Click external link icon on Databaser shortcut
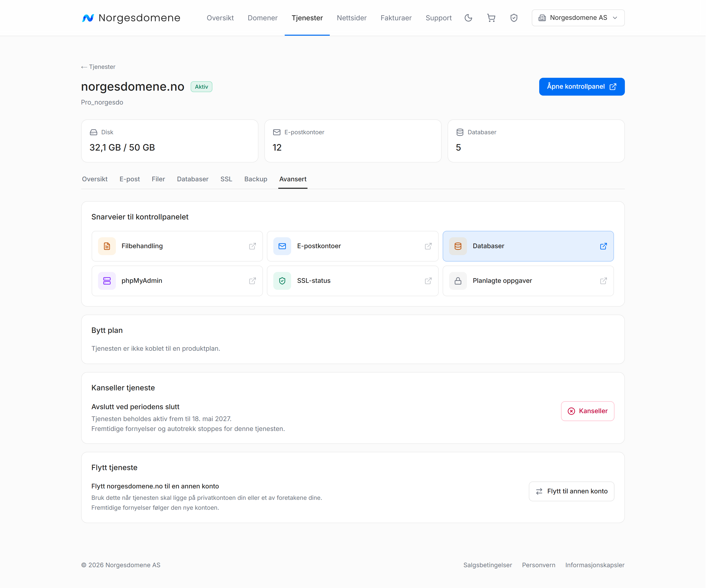 tap(603, 246)
